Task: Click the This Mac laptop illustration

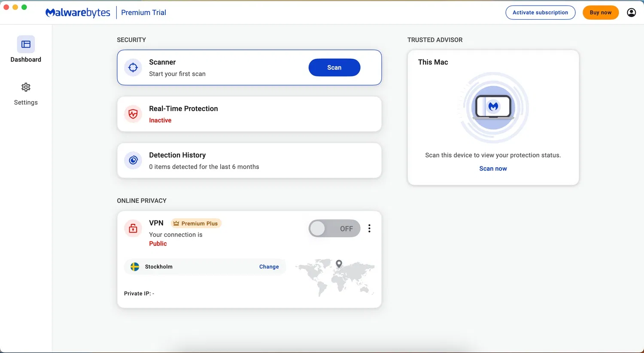Action: pos(493,107)
